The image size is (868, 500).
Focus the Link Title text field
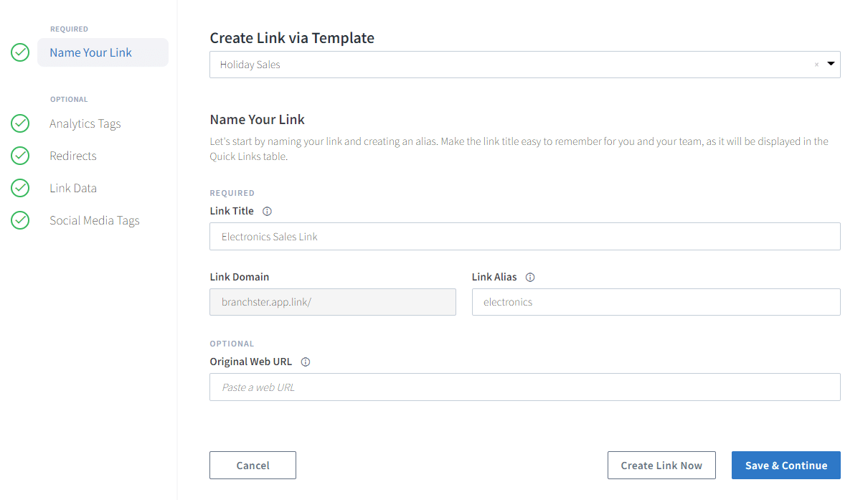tap(524, 237)
